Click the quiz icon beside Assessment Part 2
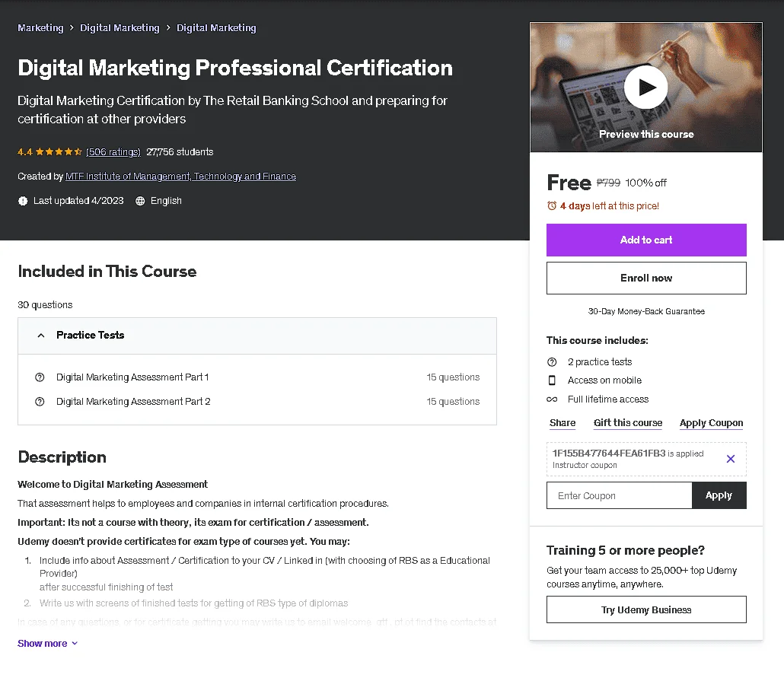Viewport: 784px width, 681px height. [40, 402]
